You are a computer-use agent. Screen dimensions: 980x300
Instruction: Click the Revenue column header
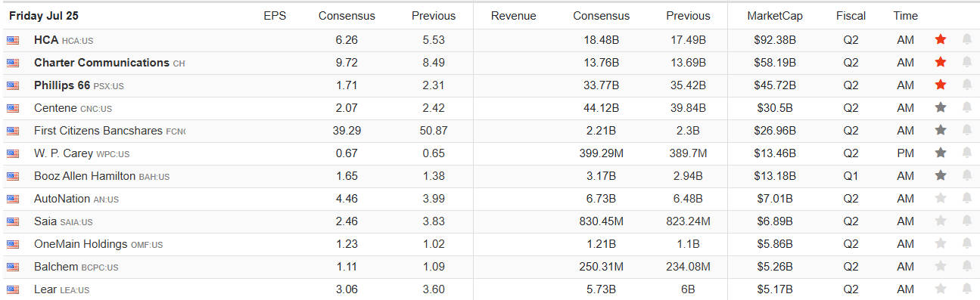(513, 16)
